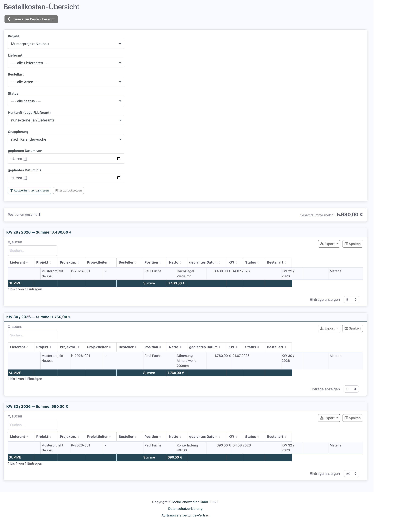Go back via 'zurück zur Bestellübersicht' button

click(x=31, y=19)
